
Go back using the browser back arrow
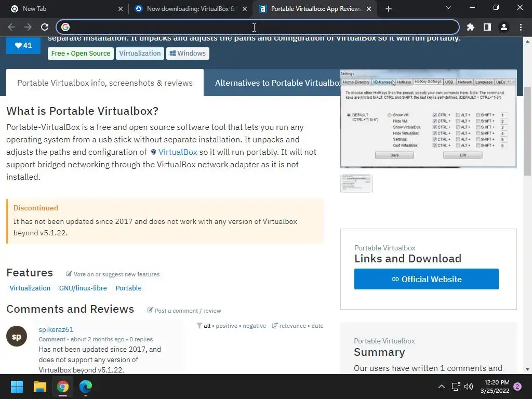pos(11,27)
